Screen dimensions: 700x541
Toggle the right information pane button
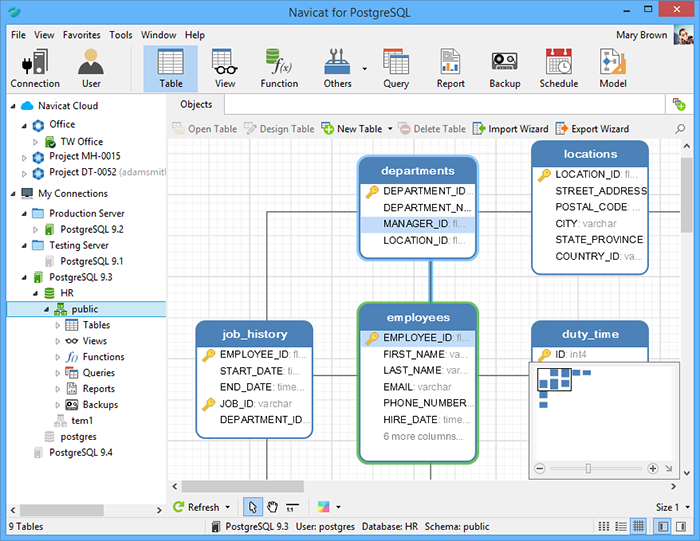681,527
